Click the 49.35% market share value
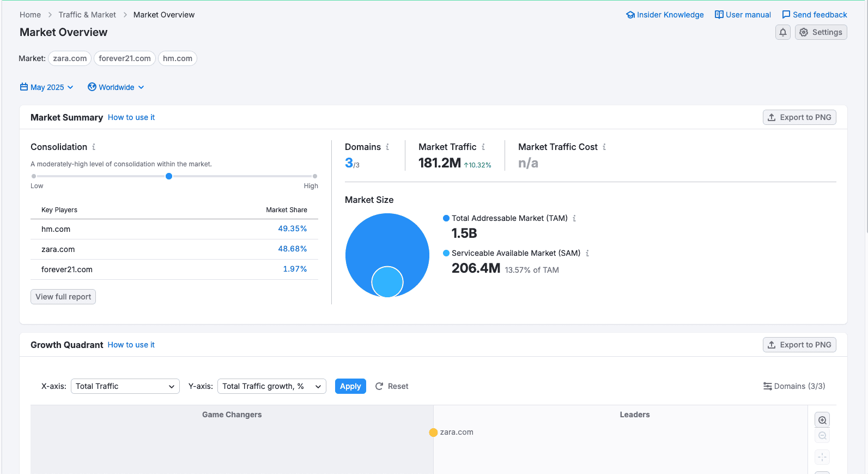Viewport: 868px width, 474px height. pos(293,229)
